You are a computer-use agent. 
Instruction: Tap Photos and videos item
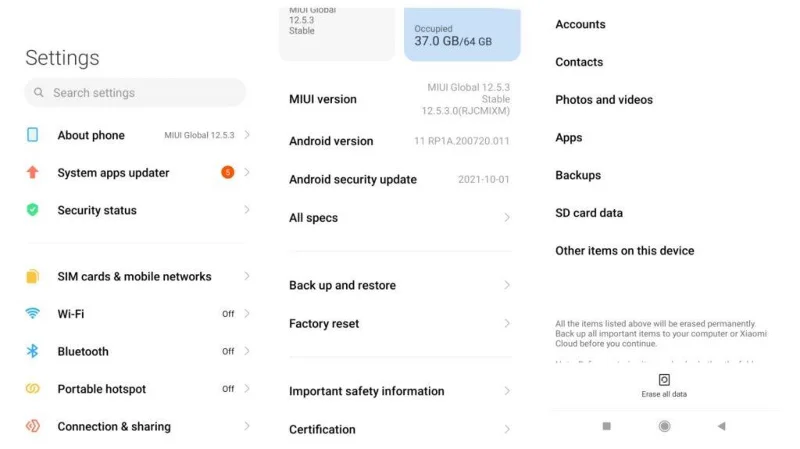tap(604, 99)
